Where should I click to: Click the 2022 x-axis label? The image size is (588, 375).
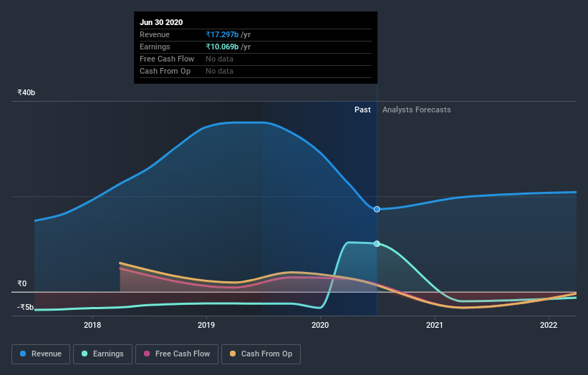[549, 325]
